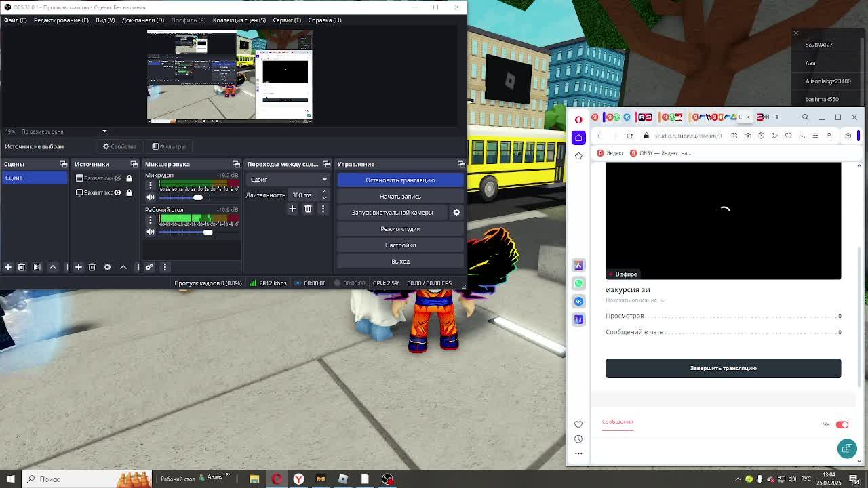Pop out the Sources dock panel
The image size is (868, 488).
(x=134, y=164)
